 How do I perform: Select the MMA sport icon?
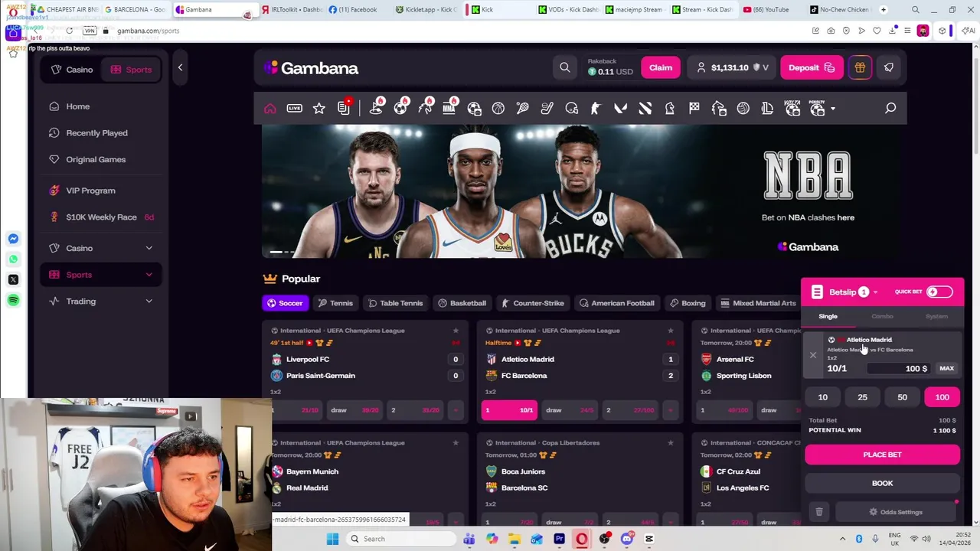coord(449,109)
